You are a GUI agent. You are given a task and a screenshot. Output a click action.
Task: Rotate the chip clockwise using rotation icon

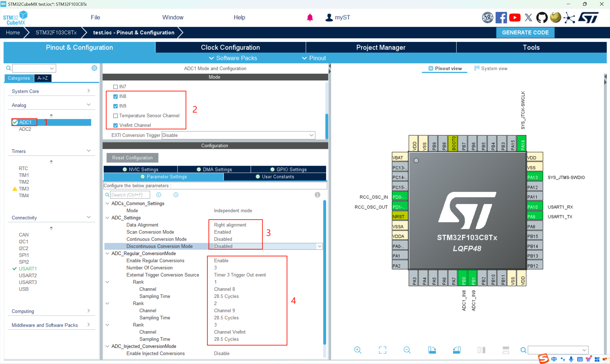click(x=432, y=350)
